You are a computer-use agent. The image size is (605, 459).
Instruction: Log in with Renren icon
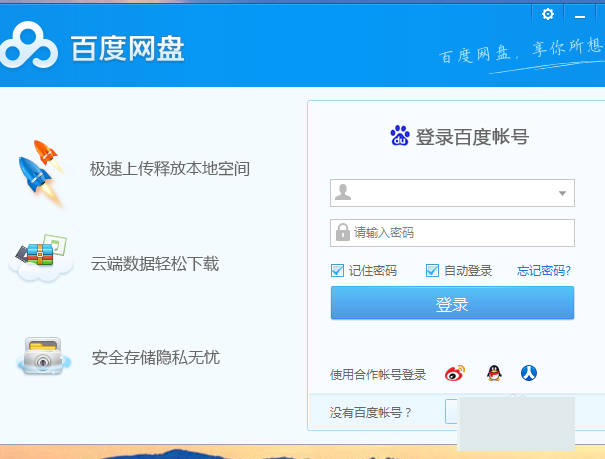click(529, 373)
